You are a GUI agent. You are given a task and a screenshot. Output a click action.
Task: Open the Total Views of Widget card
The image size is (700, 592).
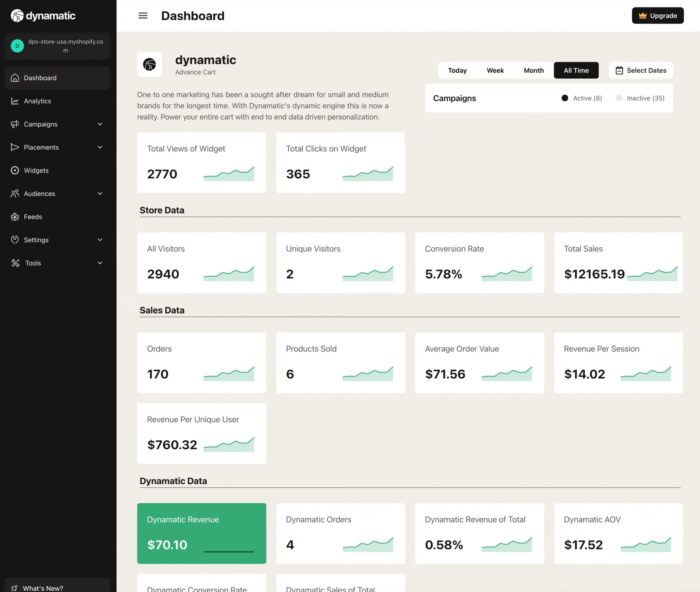(x=202, y=162)
